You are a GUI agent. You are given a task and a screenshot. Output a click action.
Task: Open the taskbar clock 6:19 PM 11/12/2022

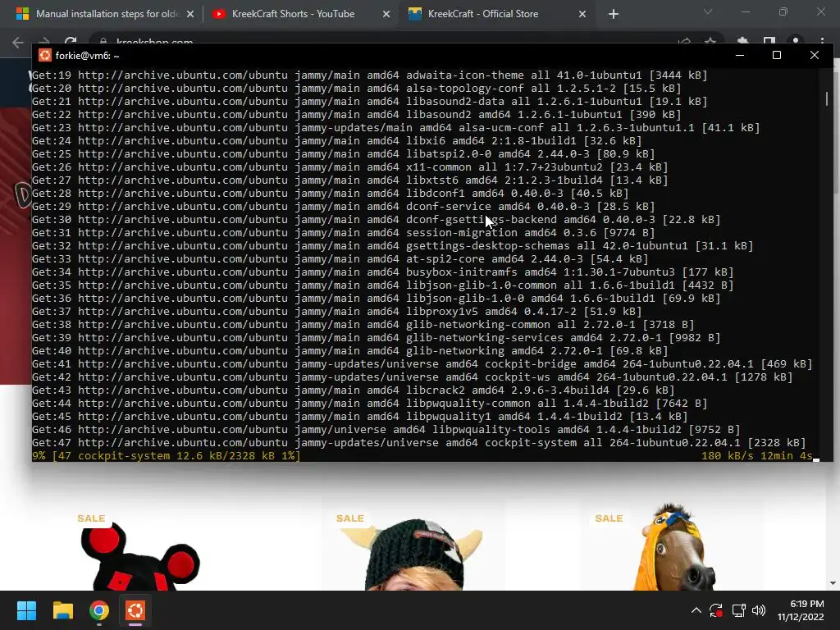coord(801,610)
